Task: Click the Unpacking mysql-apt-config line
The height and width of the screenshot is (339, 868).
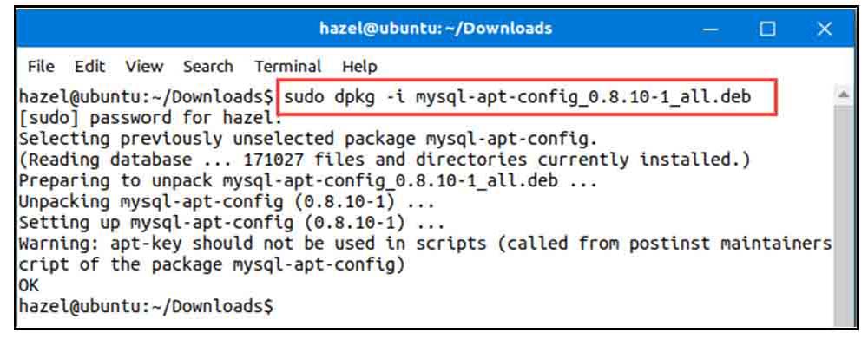Action: coord(227,202)
